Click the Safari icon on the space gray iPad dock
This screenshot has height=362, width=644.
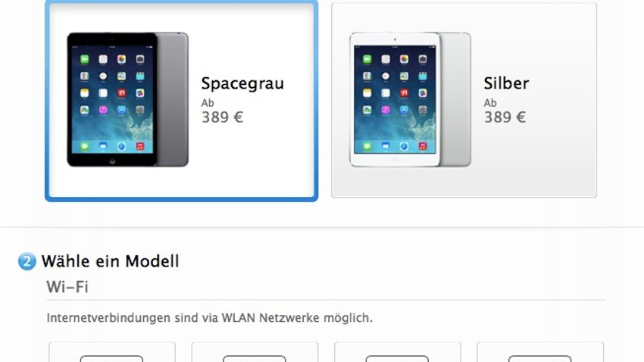click(x=121, y=146)
